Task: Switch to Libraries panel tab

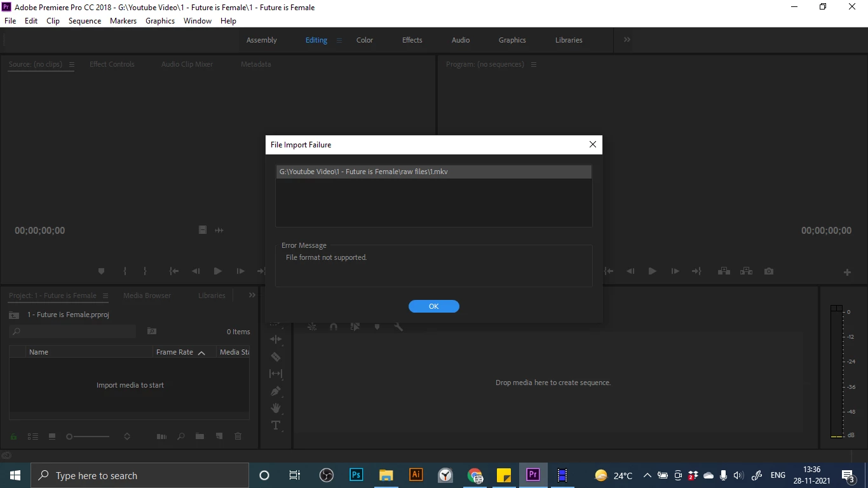Action: pos(212,295)
